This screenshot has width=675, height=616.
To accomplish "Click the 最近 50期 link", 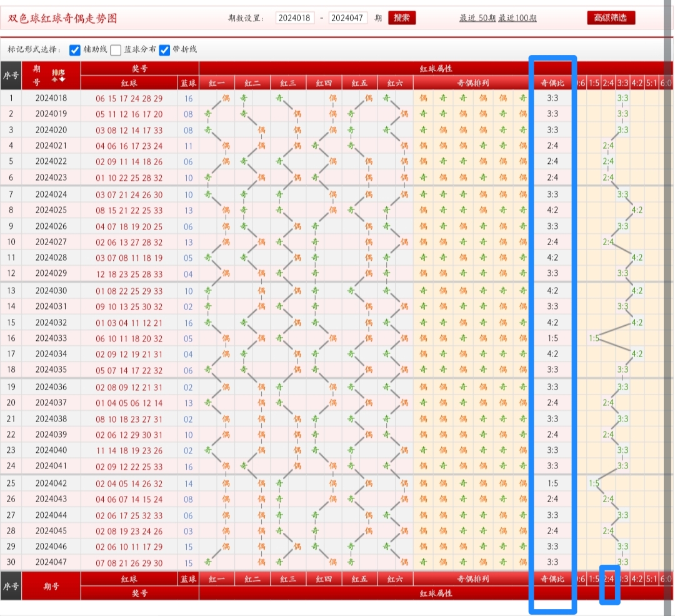I will [477, 18].
